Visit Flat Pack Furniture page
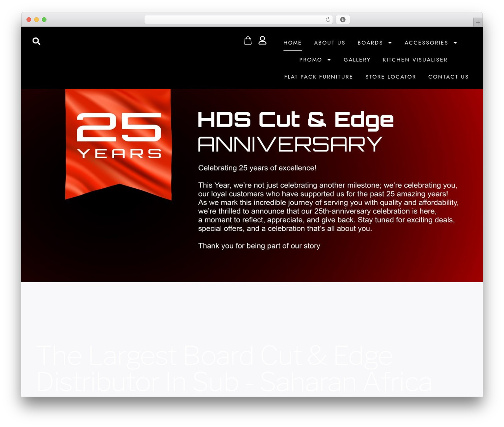The width and height of the screenshot is (504, 427). (x=319, y=77)
